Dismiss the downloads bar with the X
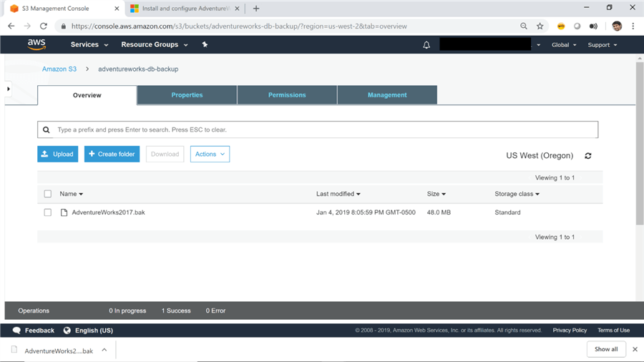The height and width of the screenshot is (362, 644). [x=635, y=349]
